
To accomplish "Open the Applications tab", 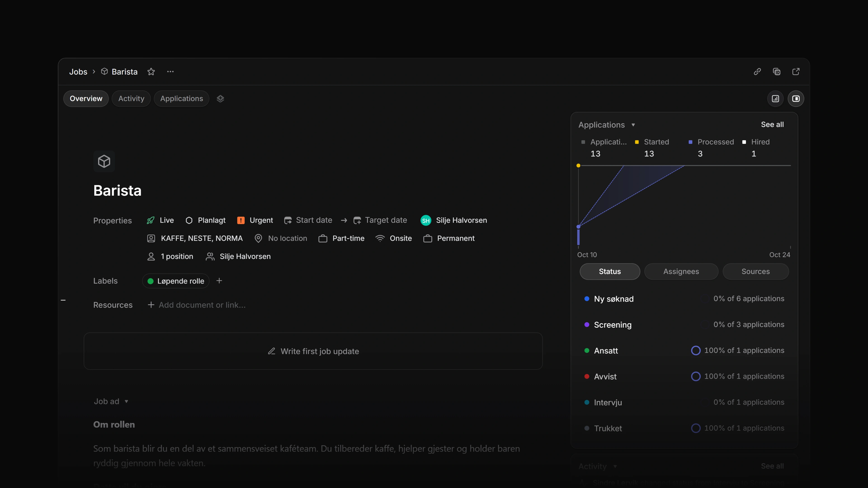I will (x=182, y=99).
